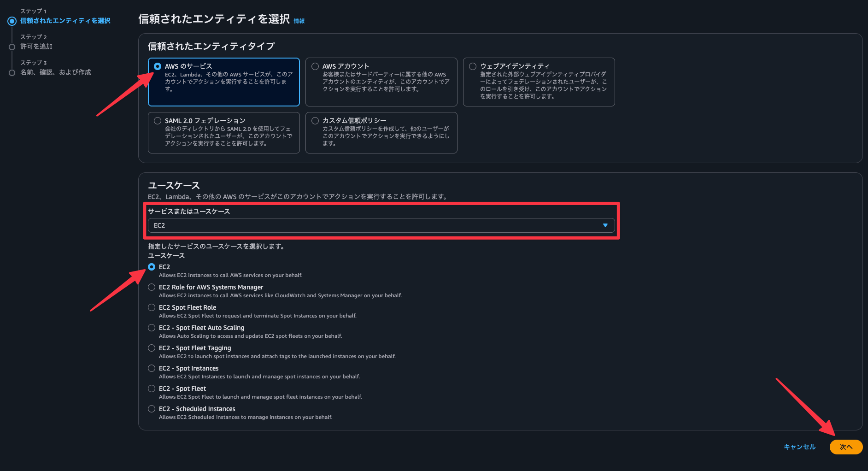The image size is (868, 471).
Task: Select the AWS アカウント entity type
Action: click(315, 66)
